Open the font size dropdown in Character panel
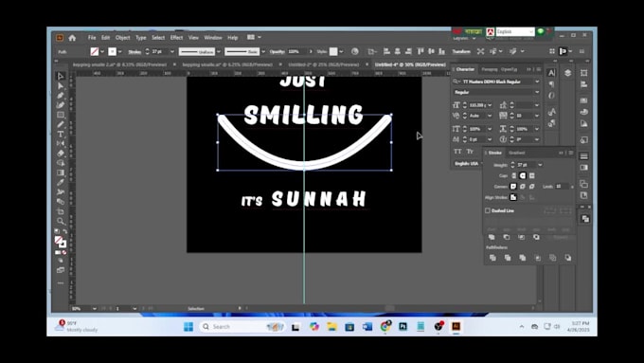This screenshot has height=363, width=644. point(490,105)
